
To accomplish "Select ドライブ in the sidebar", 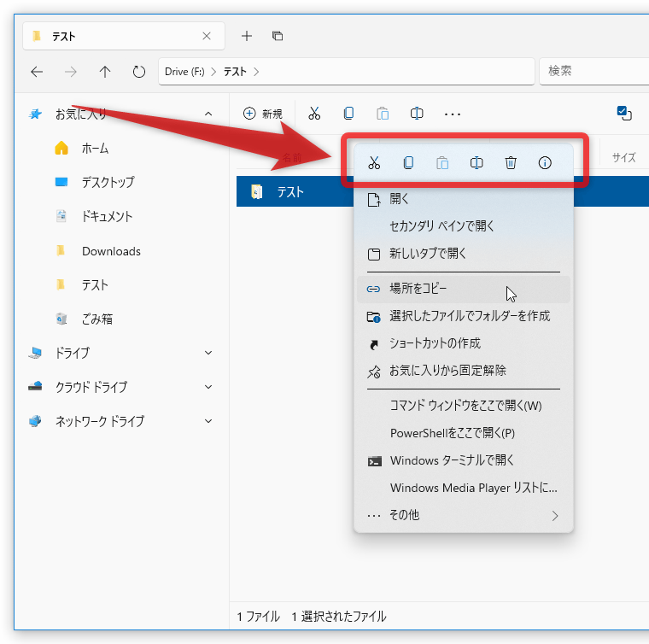I will click(73, 353).
